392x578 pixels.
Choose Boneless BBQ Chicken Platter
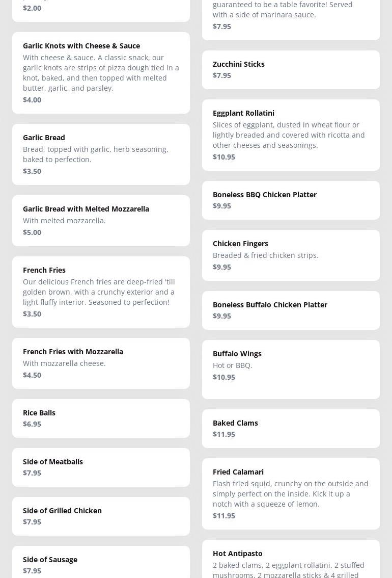tap(291, 200)
